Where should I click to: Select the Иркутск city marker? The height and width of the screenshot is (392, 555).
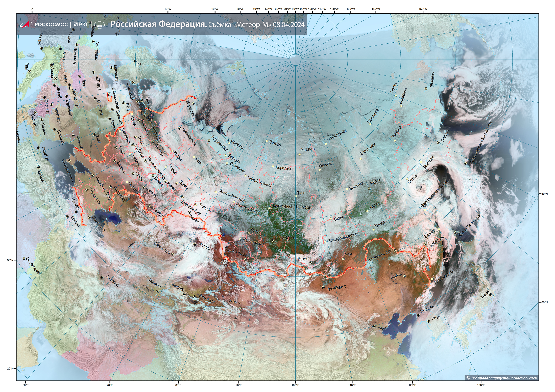coord(311,263)
